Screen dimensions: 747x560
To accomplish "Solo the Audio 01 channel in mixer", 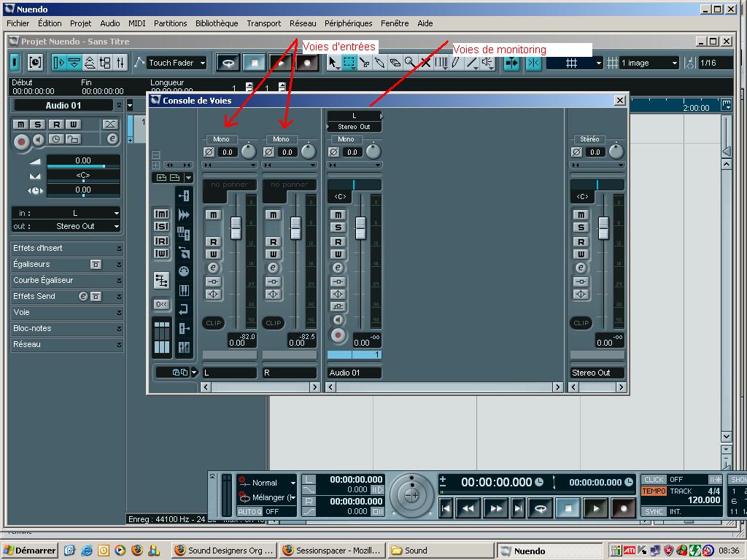I will (x=338, y=227).
